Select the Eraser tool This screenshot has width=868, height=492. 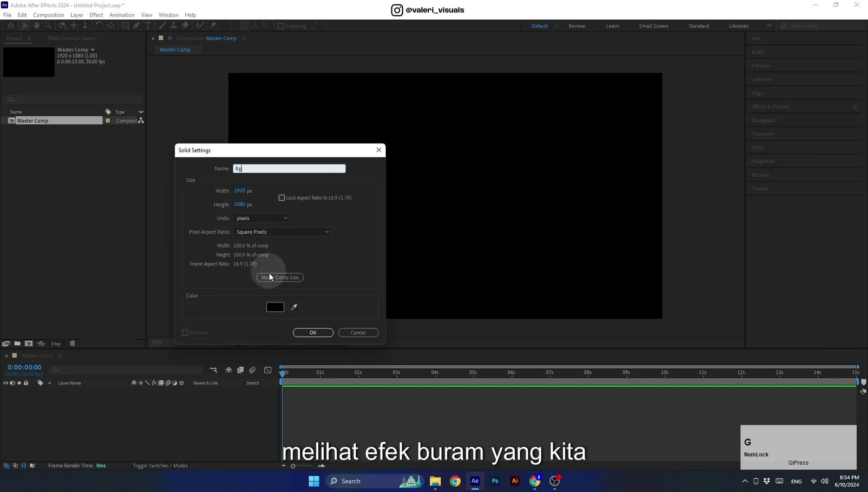pyautogui.click(x=185, y=26)
